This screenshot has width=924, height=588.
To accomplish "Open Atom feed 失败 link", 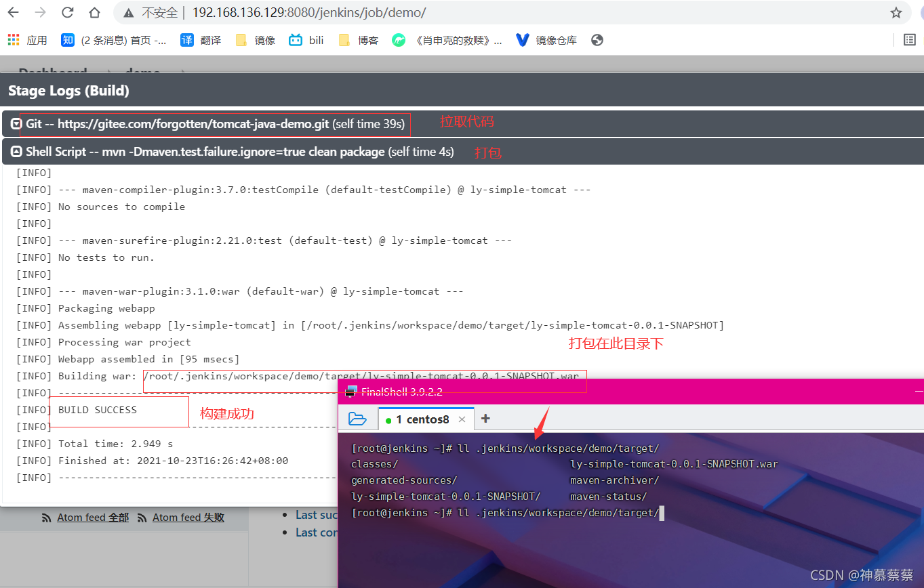I will [x=188, y=518].
